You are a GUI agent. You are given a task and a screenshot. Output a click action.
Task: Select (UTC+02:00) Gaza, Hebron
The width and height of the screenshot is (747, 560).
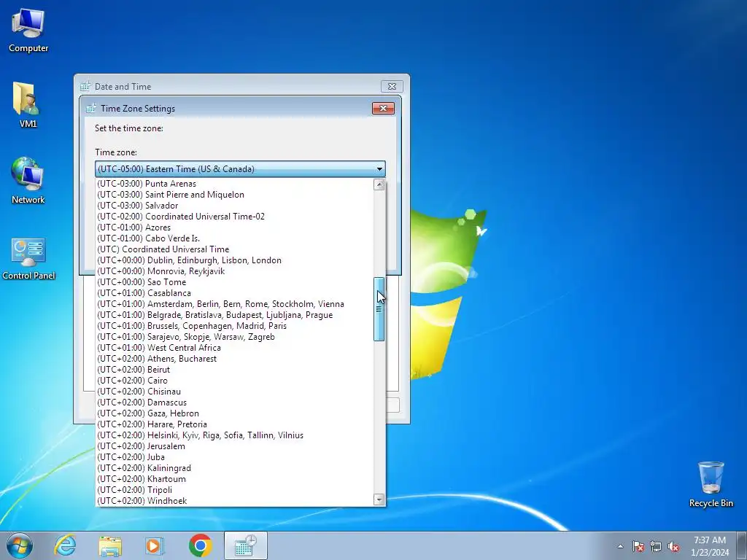[x=235, y=414]
